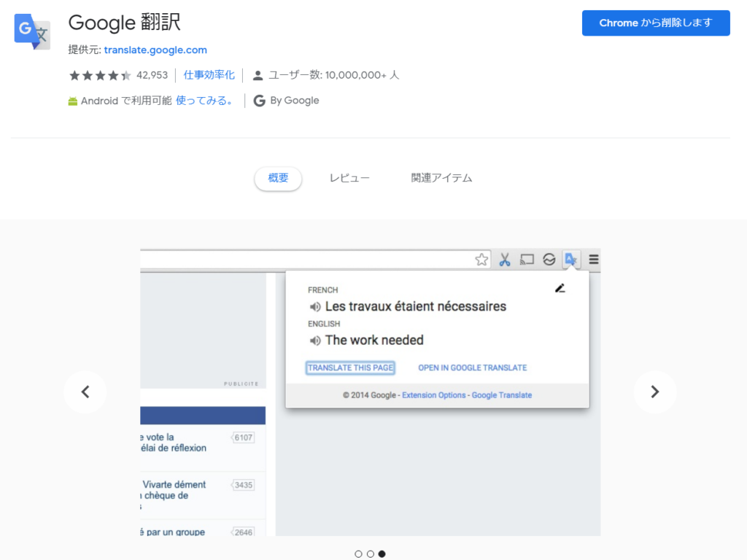Click the bookmark star in address bar
Image resolution: width=747 pixels, height=560 pixels.
(x=481, y=260)
